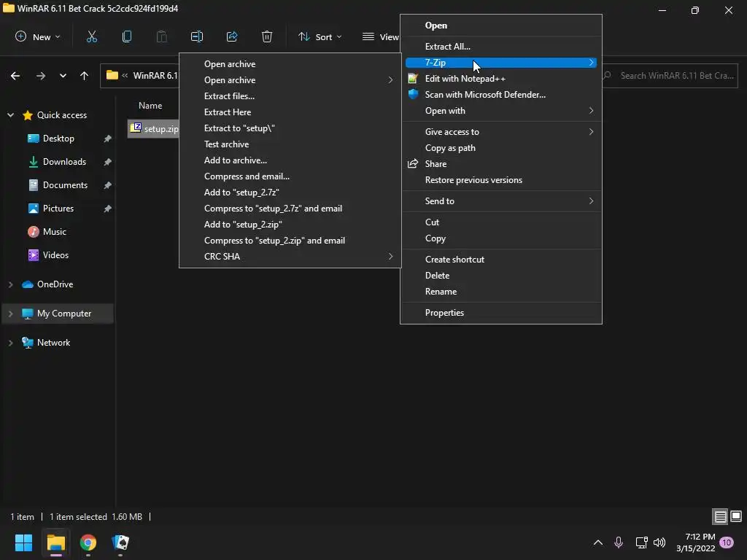Switch to large thumbnails view icon
This screenshot has height=560, width=747.
(x=736, y=517)
